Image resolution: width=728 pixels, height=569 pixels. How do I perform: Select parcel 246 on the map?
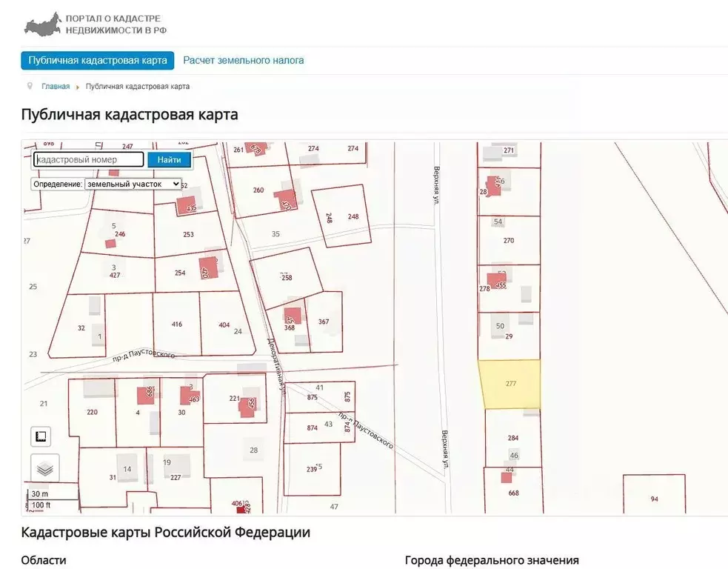(x=120, y=233)
